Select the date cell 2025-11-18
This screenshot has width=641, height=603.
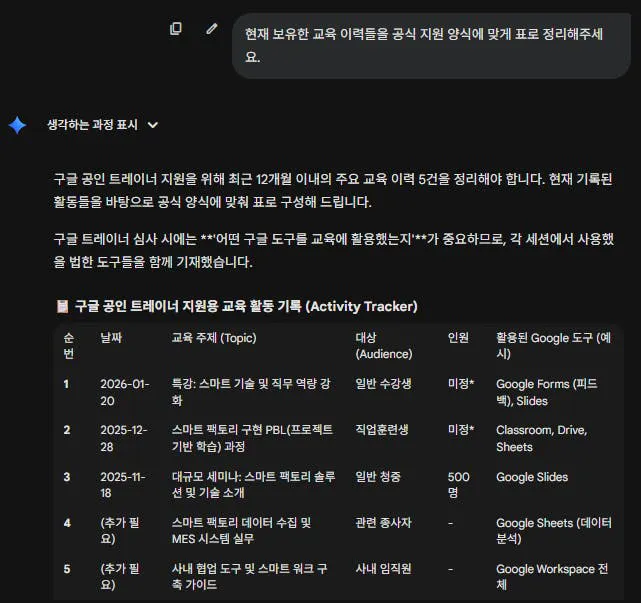tap(123, 485)
